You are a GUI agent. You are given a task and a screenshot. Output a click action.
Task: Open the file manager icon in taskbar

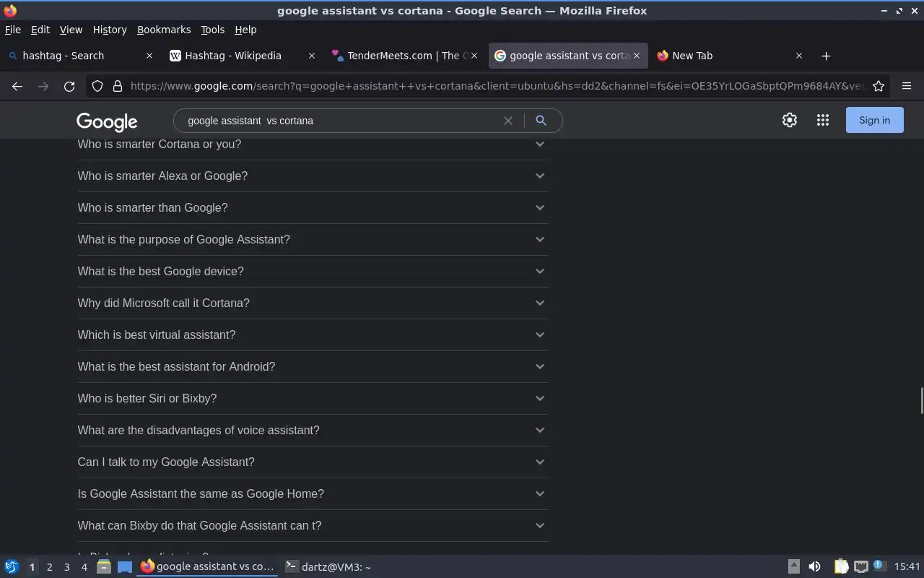point(103,567)
